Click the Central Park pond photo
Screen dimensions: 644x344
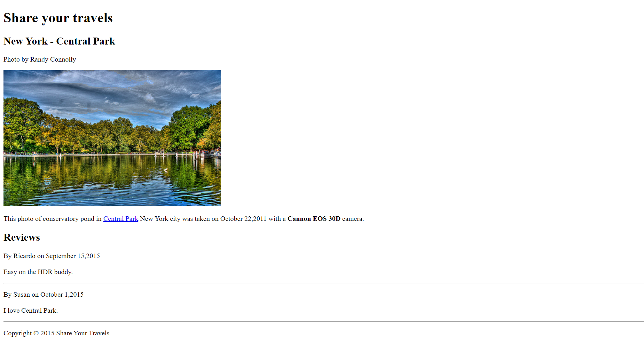click(x=112, y=138)
